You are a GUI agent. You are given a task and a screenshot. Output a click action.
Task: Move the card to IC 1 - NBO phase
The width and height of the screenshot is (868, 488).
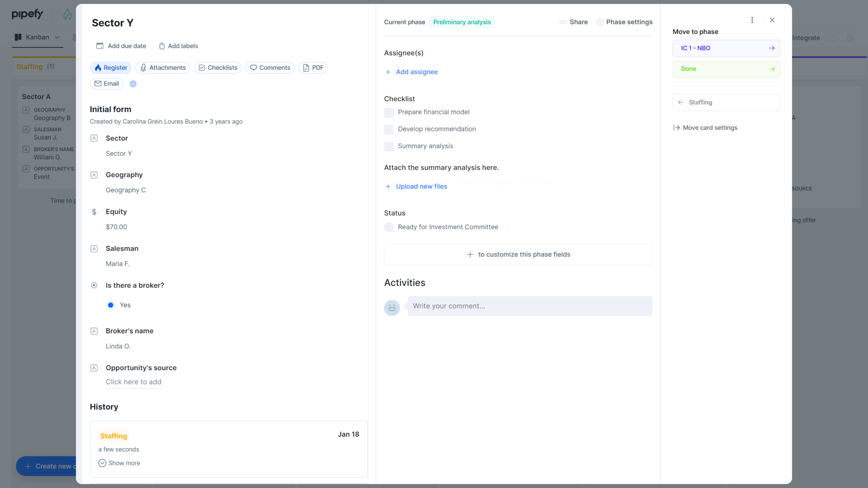click(x=726, y=48)
